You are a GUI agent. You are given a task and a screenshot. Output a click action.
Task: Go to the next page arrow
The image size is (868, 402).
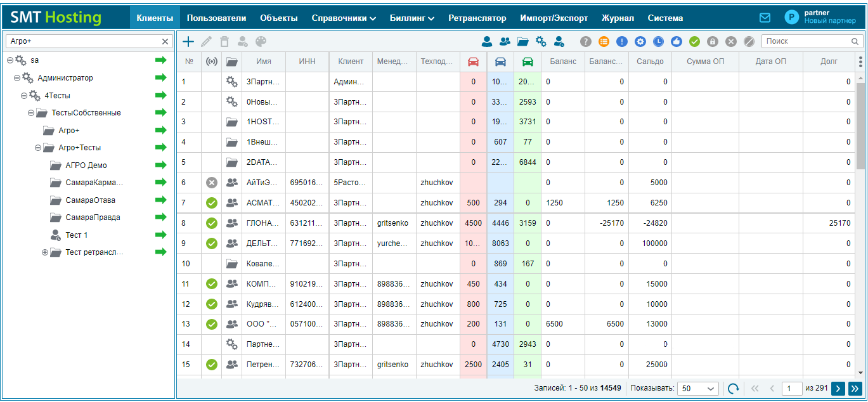[838, 389]
